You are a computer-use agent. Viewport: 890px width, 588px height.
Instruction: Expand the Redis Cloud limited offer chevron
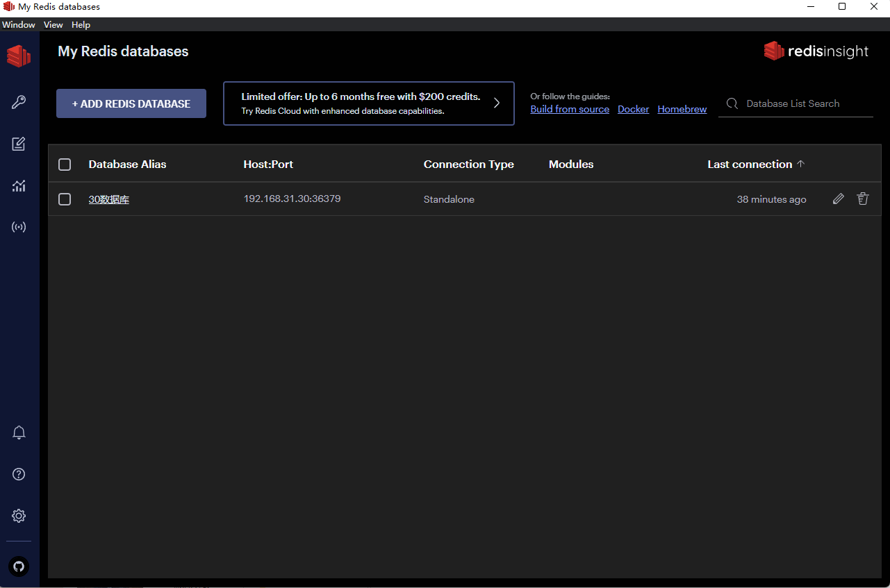497,103
